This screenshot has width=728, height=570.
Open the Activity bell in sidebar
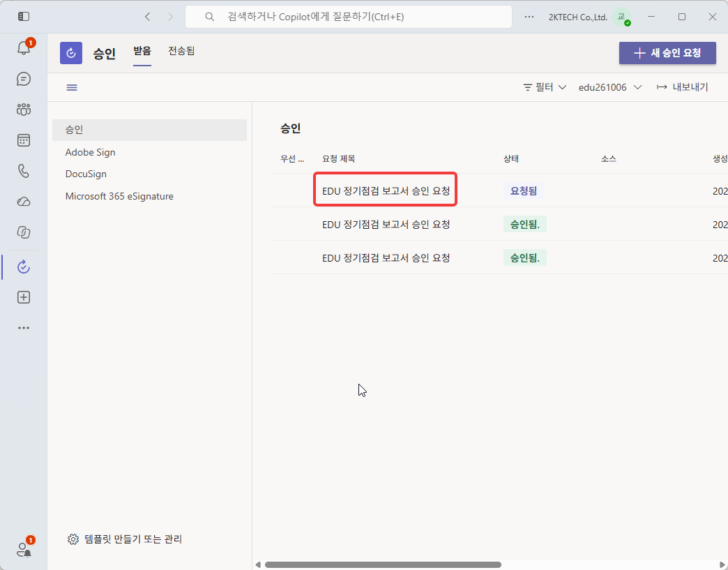(x=24, y=48)
